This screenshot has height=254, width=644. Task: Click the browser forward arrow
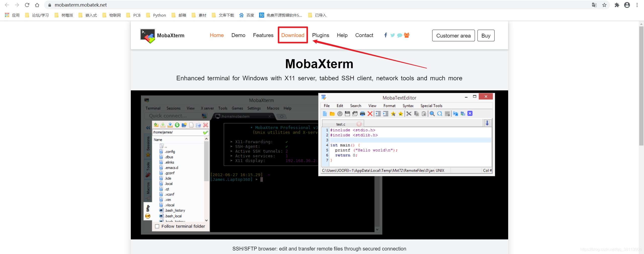[x=17, y=5]
